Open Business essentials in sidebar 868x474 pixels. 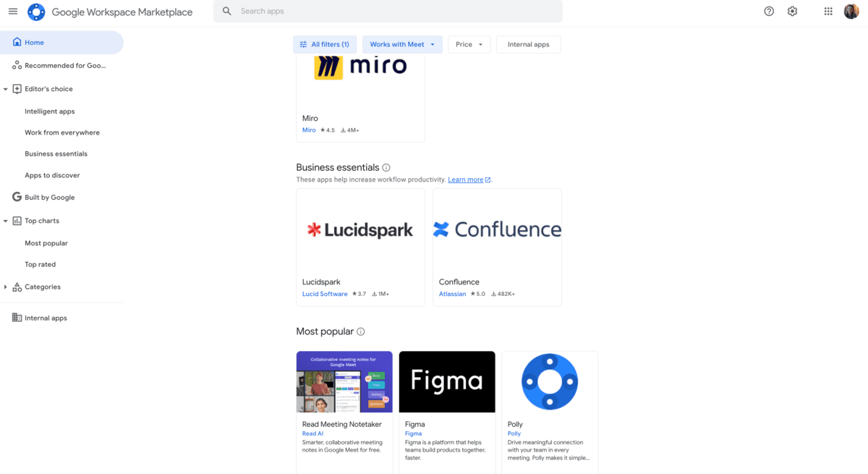coord(56,153)
